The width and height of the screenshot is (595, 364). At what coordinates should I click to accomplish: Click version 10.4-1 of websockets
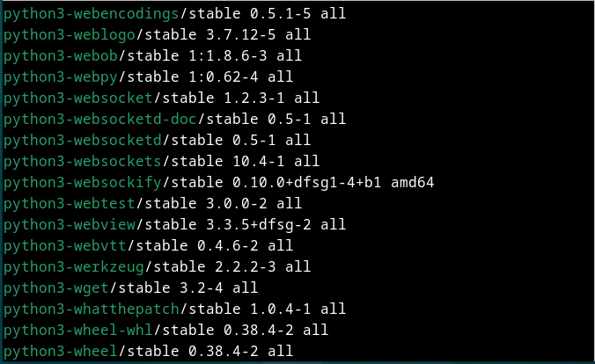coord(259,162)
